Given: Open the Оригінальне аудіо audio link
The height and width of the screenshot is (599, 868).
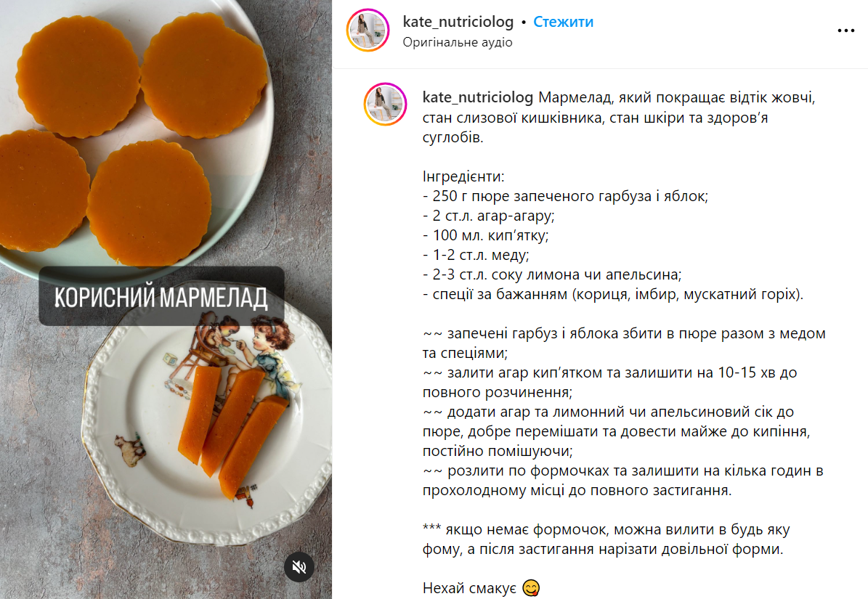Looking at the screenshot, I should click(x=458, y=42).
